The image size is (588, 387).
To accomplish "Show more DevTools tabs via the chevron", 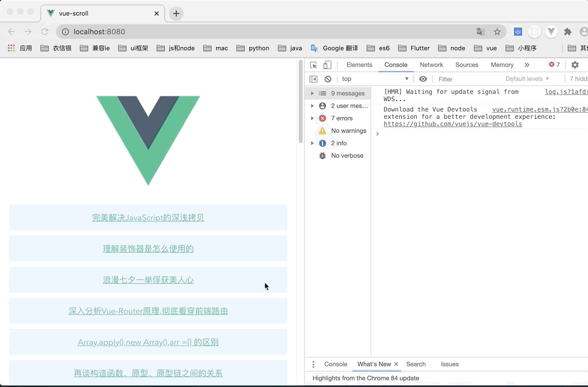I will click(527, 65).
